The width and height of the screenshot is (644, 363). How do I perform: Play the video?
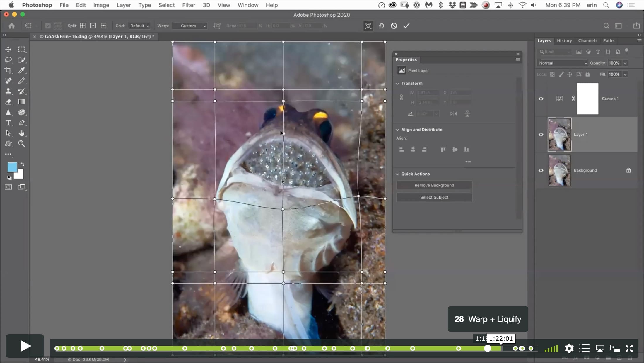click(x=25, y=346)
